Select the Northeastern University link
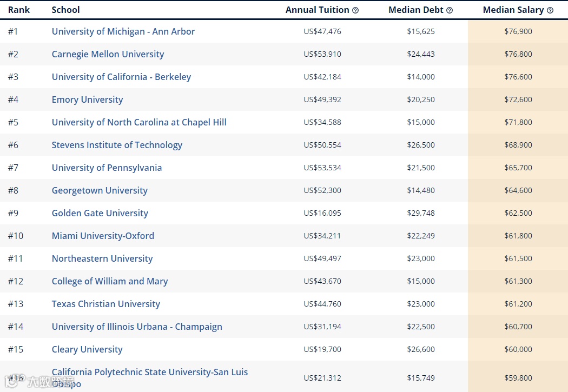The width and height of the screenshot is (568, 392). click(x=102, y=259)
